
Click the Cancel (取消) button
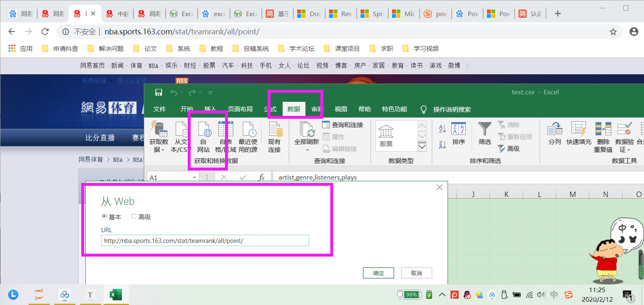[x=416, y=273]
